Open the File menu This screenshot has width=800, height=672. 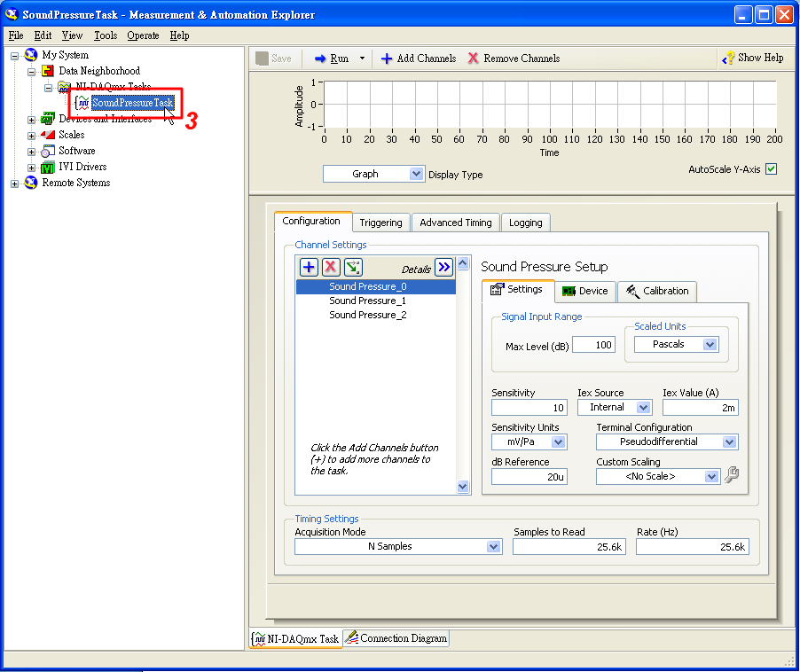[16, 35]
